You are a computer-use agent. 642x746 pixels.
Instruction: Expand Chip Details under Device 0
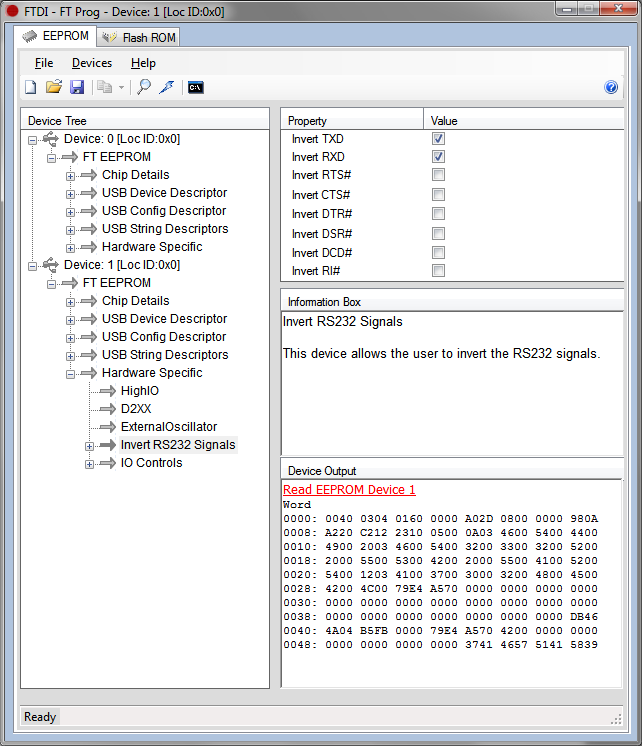coord(70,176)
